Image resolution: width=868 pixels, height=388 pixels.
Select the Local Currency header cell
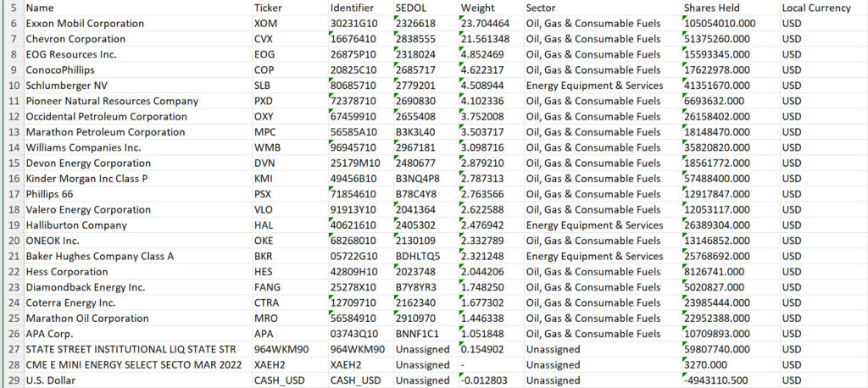(824, 8)
